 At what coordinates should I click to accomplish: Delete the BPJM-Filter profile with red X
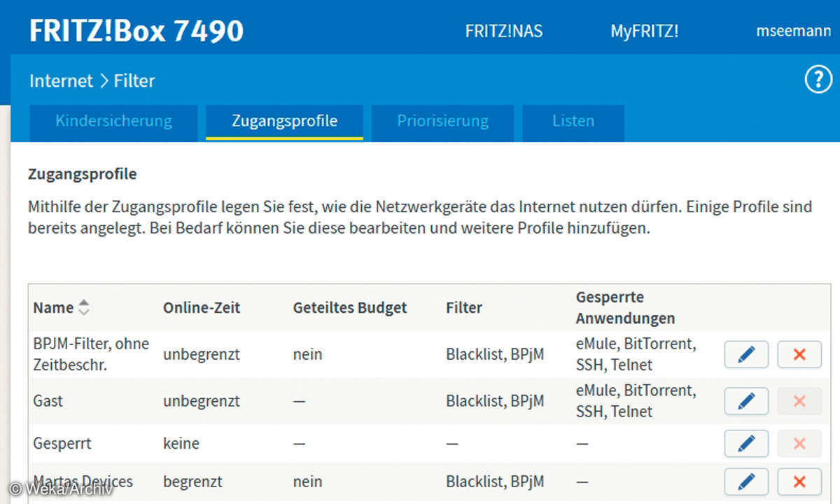click(x=799, y=355)
